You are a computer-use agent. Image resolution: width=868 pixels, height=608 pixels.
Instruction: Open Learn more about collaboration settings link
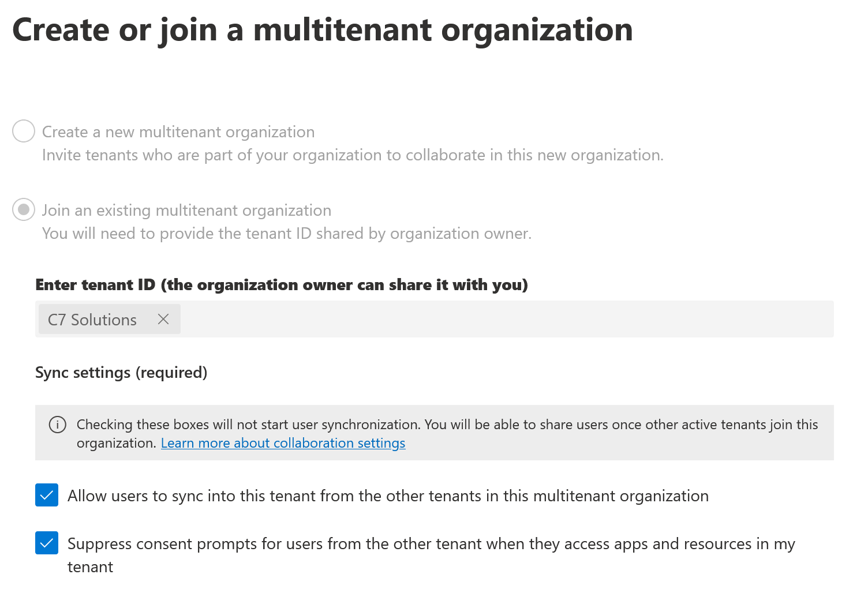(x=283, y=443)
